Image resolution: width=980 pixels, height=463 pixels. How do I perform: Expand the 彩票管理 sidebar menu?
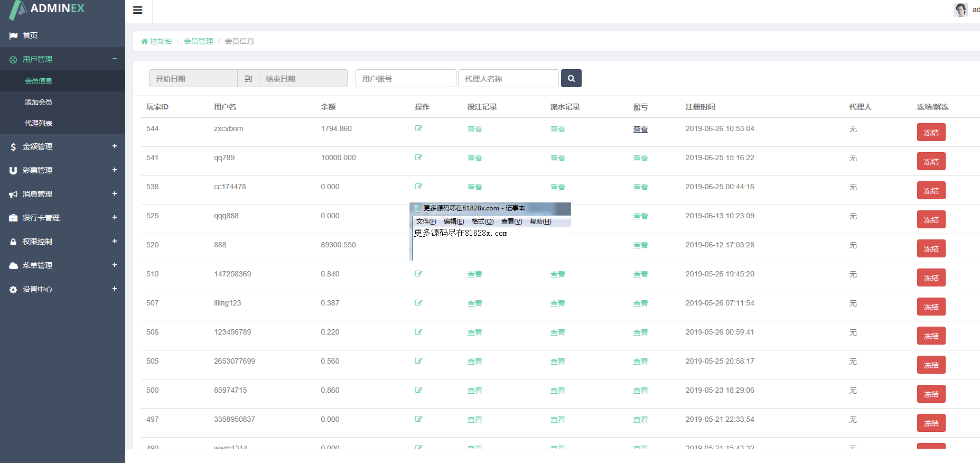tap(114, 170)
